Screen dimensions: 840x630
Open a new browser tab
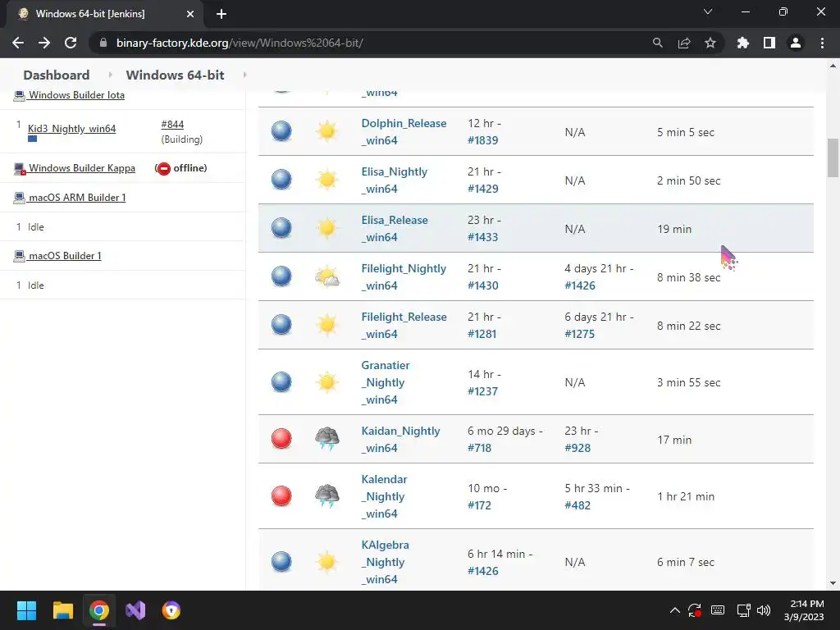pos(221,14)
